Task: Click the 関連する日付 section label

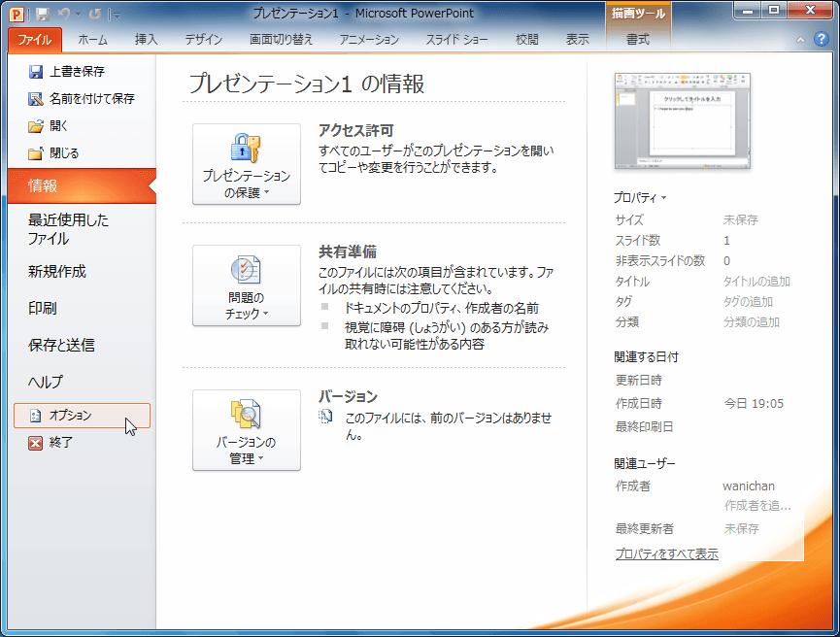Action: point(647,356)
